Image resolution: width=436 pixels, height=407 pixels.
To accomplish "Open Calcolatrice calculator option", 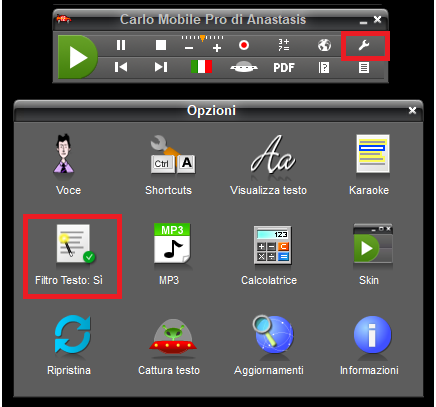I will pyautogui.click(x=269, y=255).
